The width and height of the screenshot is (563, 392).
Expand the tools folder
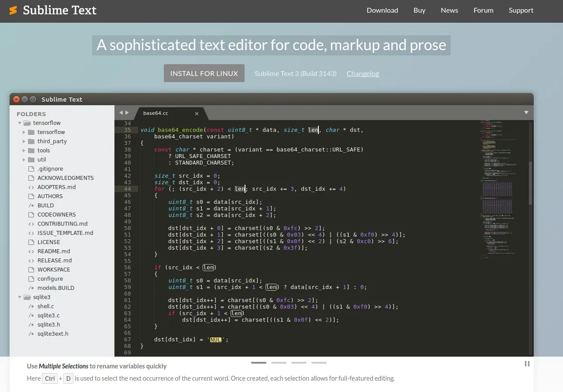point(24,151)
